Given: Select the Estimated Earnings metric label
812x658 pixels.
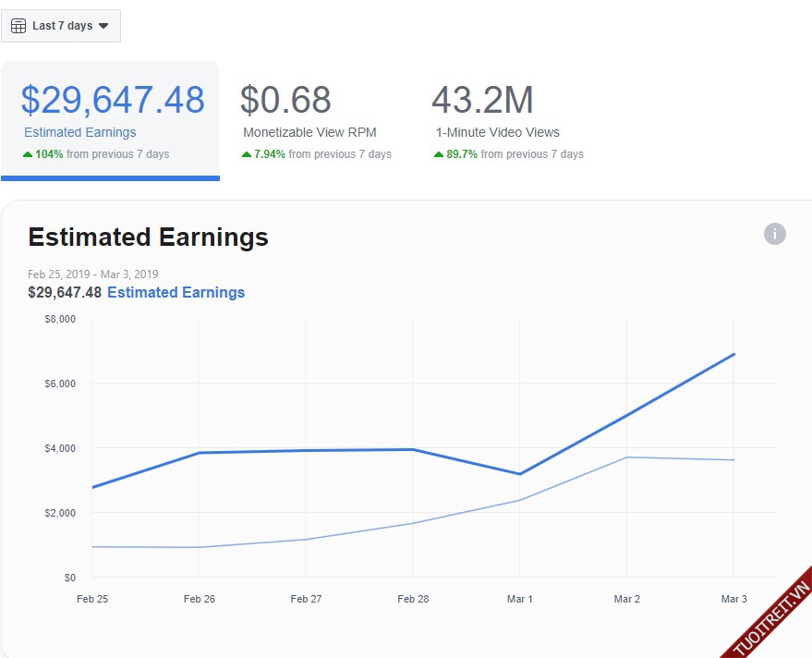Looking at the screenshot, I should tap(80, 132).
